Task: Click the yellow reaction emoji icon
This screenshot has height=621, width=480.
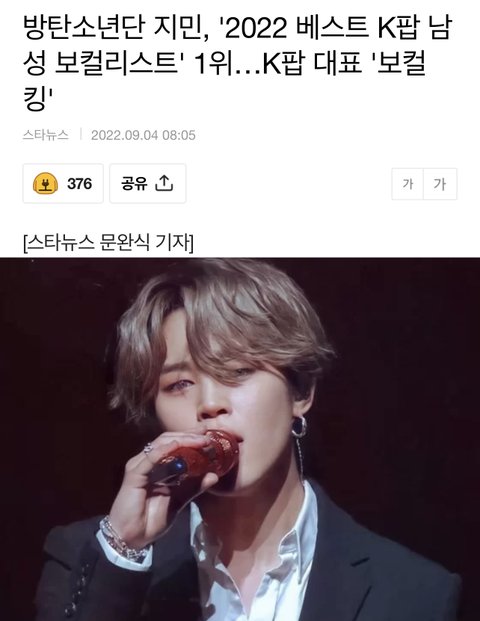Action: tap(46, 184)
